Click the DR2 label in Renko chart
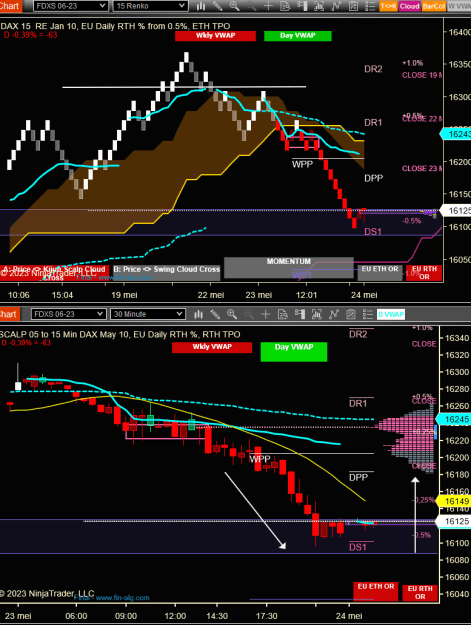 point(373,69)
